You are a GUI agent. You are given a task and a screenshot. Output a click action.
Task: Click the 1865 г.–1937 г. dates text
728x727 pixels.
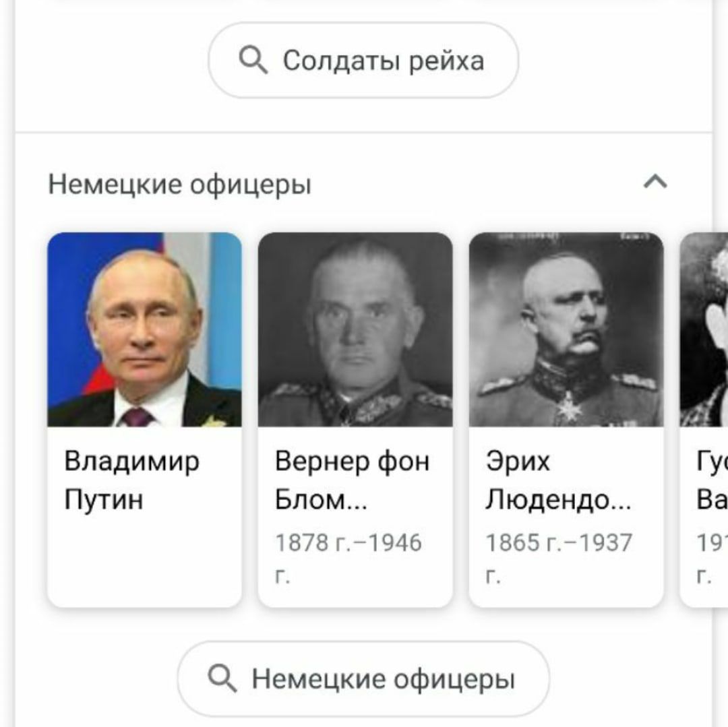(559, 559)
